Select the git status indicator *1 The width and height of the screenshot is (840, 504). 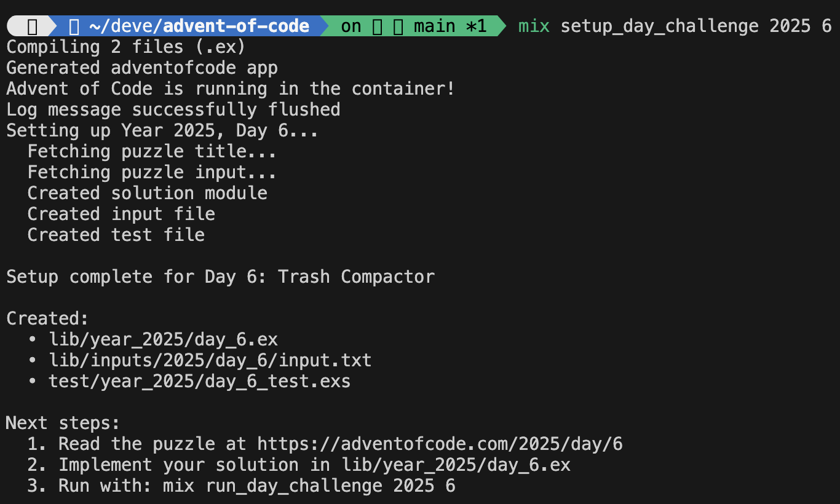(x=476, y=26)
